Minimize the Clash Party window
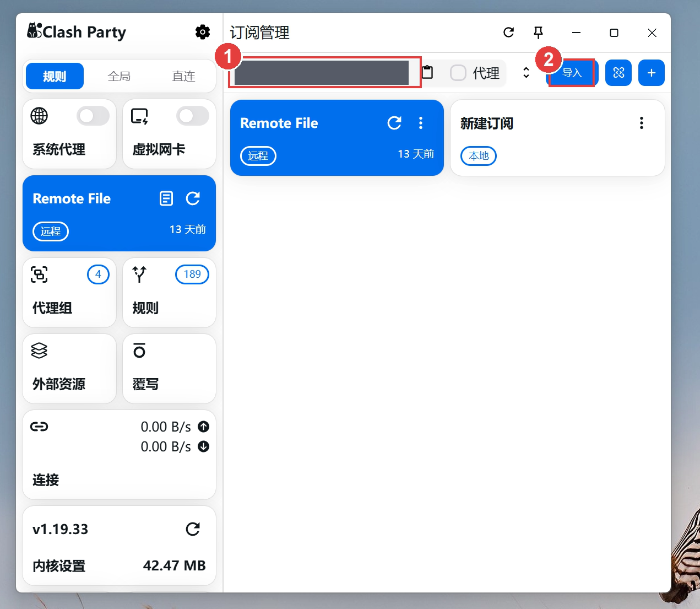 576,33
